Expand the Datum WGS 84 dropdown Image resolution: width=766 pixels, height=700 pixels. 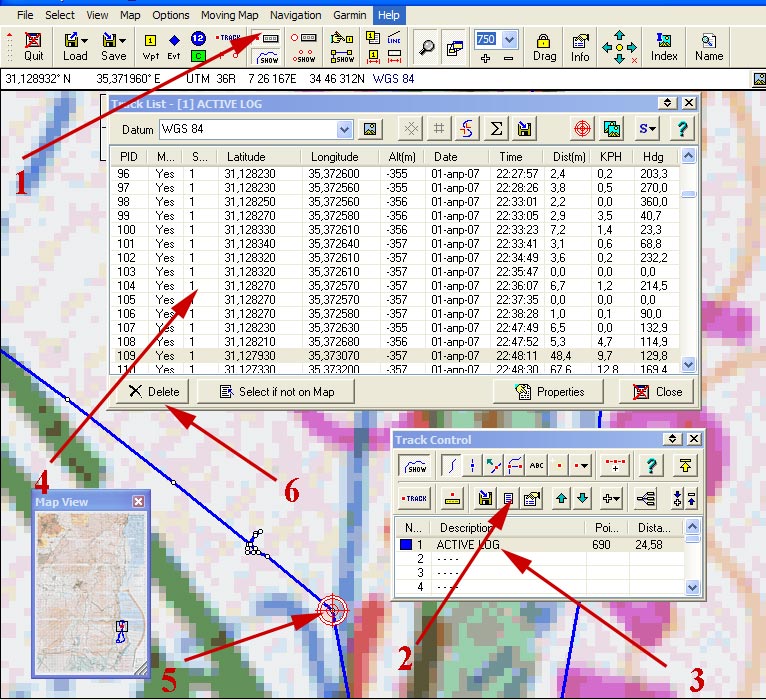344,129
